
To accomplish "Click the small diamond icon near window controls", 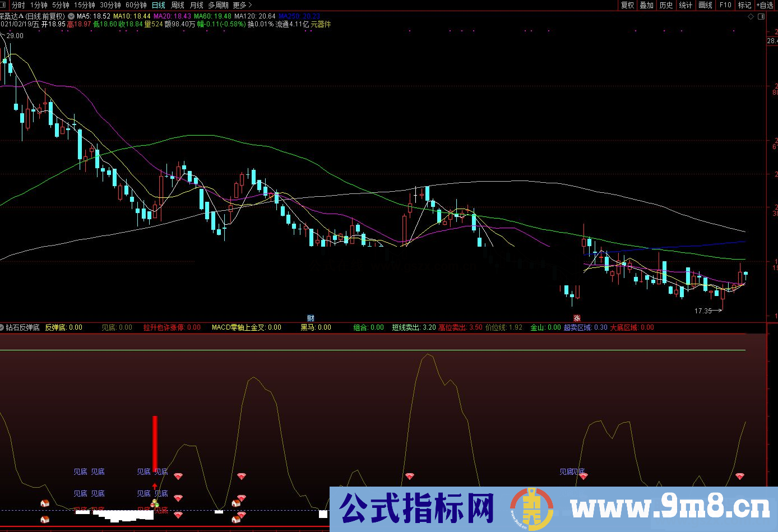I will 751,16.
